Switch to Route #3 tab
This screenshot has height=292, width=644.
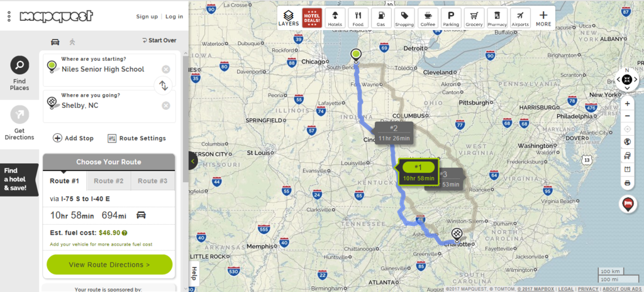tap(152, 181)
